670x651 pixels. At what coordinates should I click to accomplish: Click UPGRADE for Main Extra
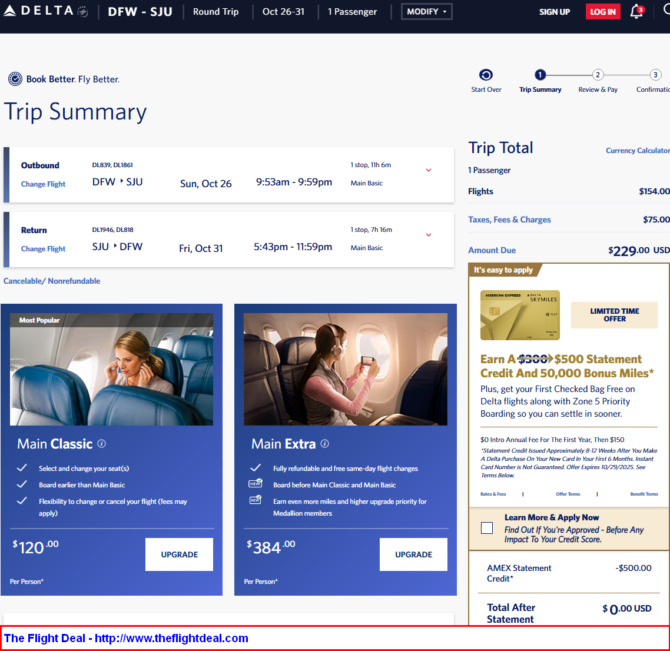(x=413, y=554)
